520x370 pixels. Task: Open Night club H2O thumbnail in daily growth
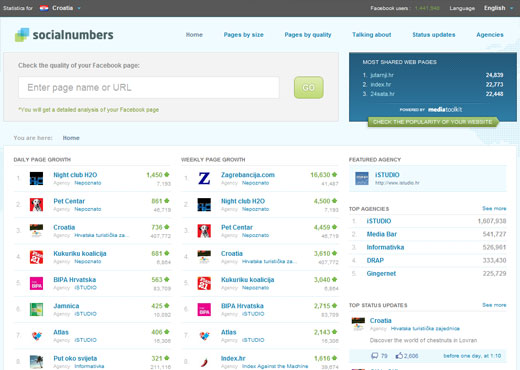point(36,178)
